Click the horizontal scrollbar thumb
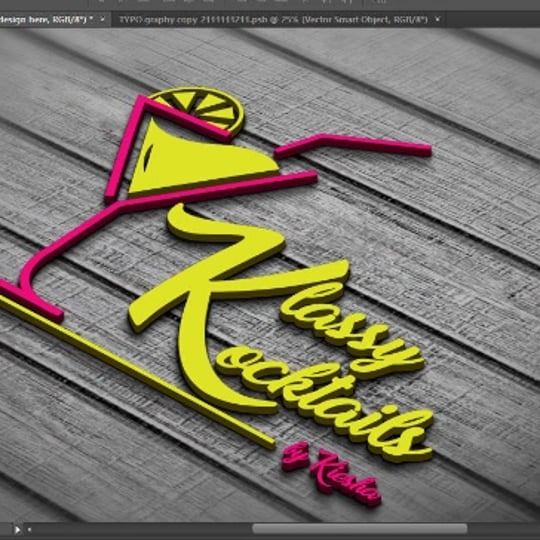Viewport: 540px width, 540px height. (x=360, y=528)
